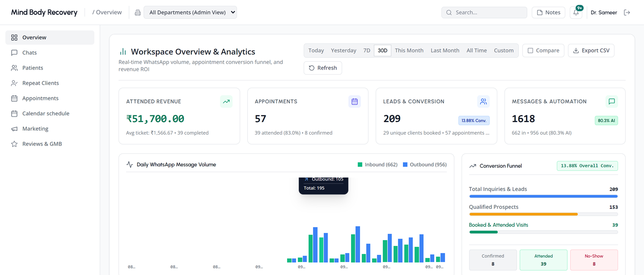Screen dimensions: 644x275
Task: Select the Today range tab
Action: 316,51
